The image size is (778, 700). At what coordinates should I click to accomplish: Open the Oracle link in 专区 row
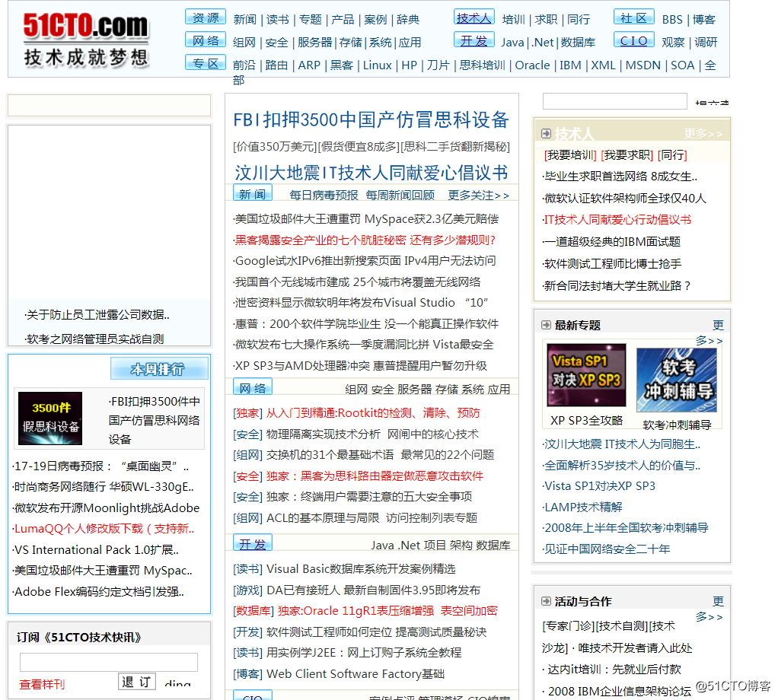[532, 65]
